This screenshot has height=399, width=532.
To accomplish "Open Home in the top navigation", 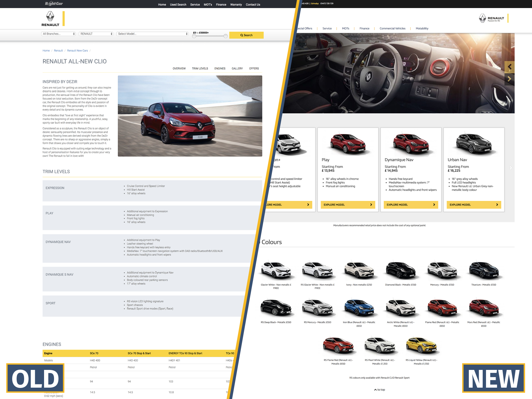I will 162,5.
